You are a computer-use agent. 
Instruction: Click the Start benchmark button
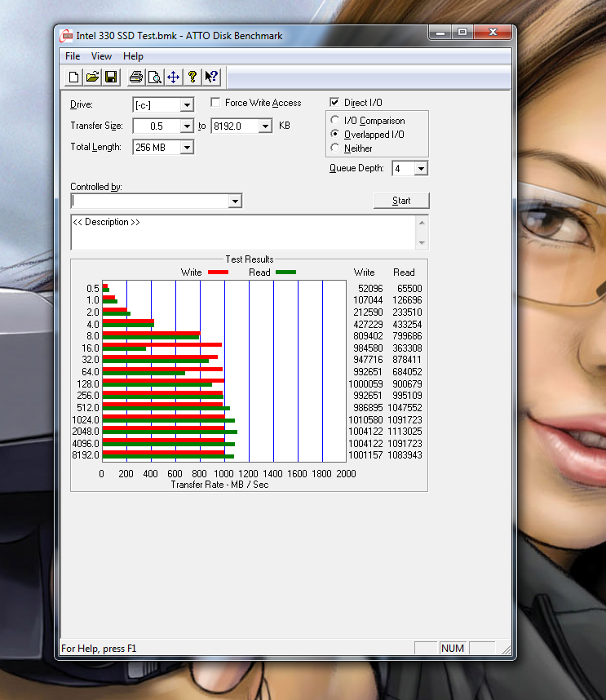(401, 201)
